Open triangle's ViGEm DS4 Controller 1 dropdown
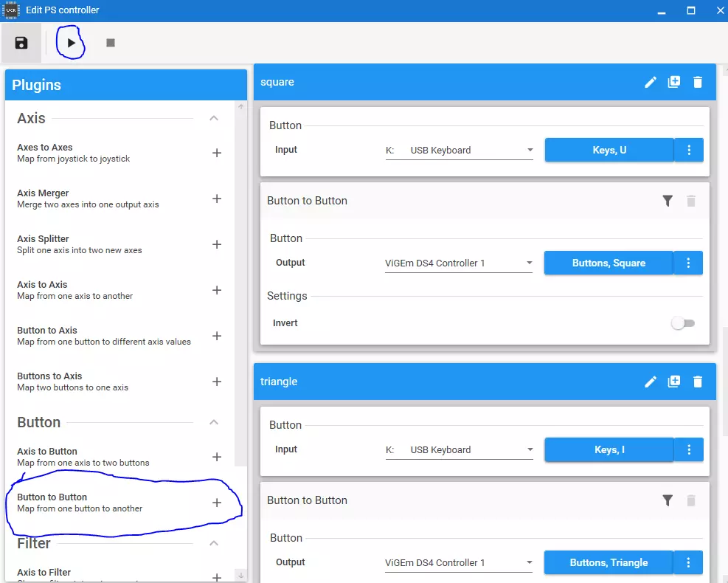Viewport: 728px width, 583px height. [458, 562]
